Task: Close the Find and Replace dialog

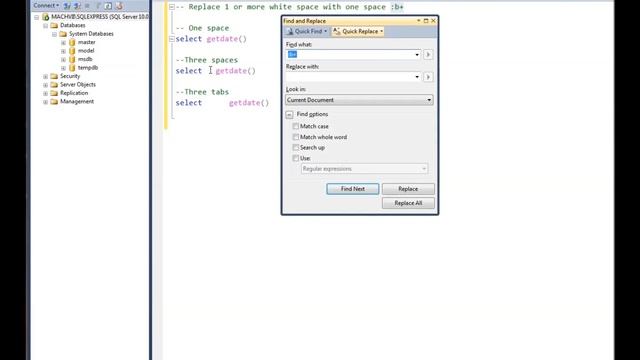Action: [433, 21]
